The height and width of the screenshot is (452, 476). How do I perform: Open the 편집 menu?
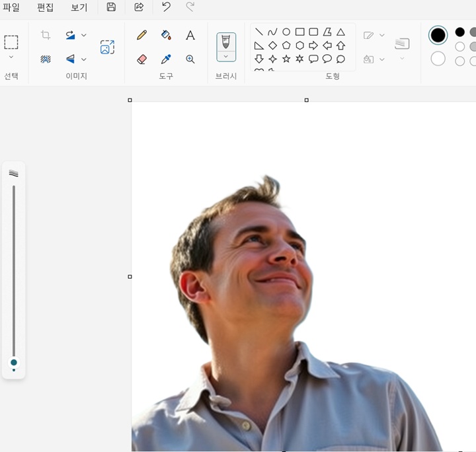[45, 7]
